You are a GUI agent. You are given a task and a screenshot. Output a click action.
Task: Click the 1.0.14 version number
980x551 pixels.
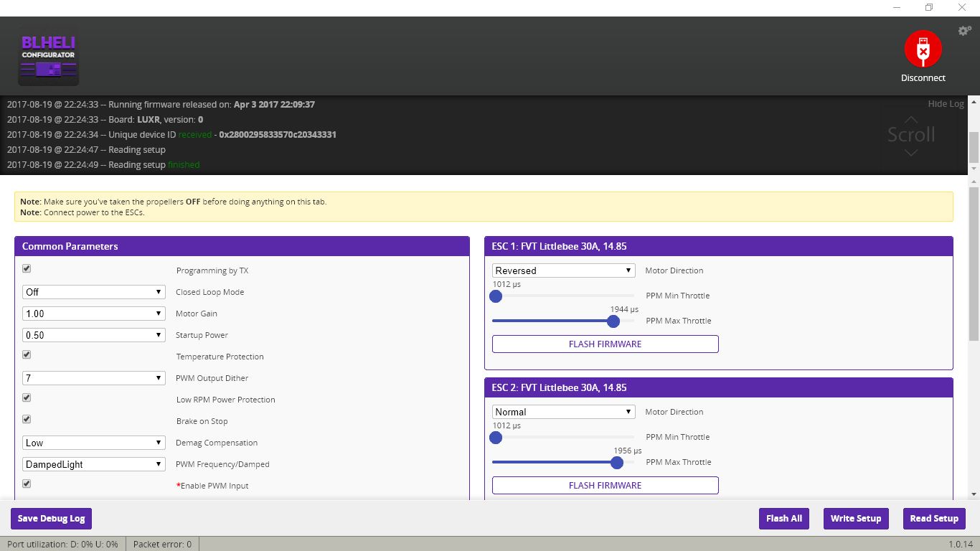pyautogui.click(x=961, y=544)
